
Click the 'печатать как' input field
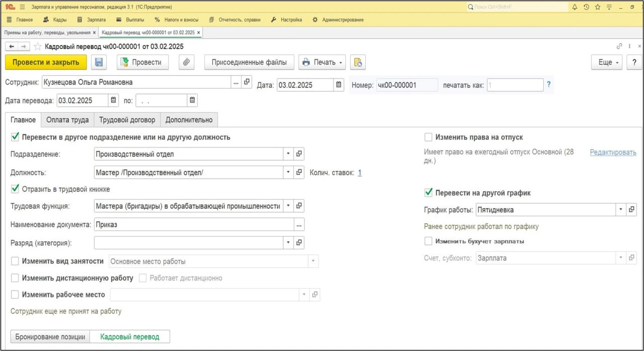click(x=515, y=85)
